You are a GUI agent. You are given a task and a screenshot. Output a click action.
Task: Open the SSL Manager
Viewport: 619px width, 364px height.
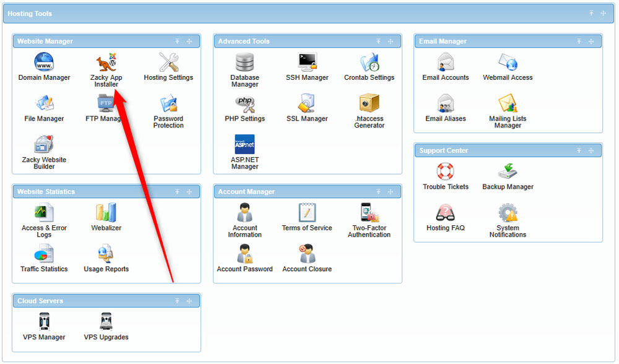(x=306, y=110)
